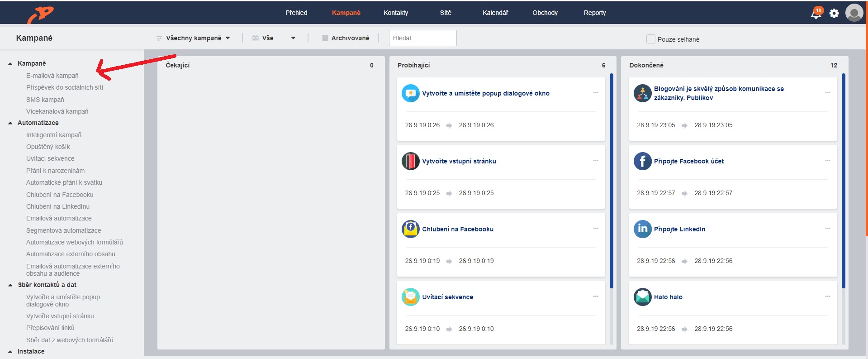Open the Sítě menu item
This screenshot has height=359, width=868.
(x=446, y=13)
